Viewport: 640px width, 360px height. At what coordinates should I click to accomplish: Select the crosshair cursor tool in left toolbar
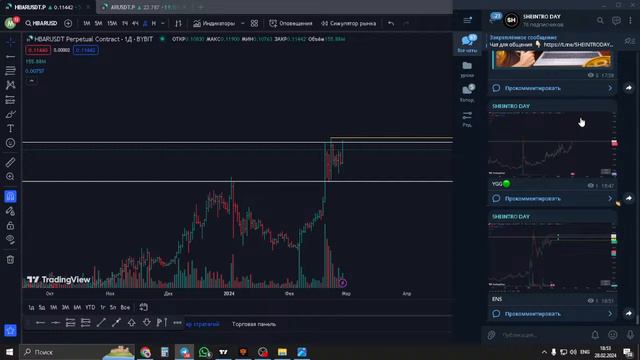[x=10, y=42]
